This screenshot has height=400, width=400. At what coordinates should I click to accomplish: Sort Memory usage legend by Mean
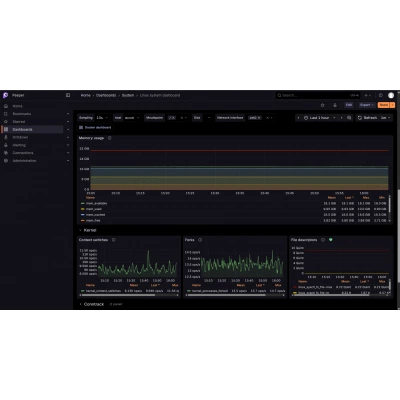(x=332, y=198)
